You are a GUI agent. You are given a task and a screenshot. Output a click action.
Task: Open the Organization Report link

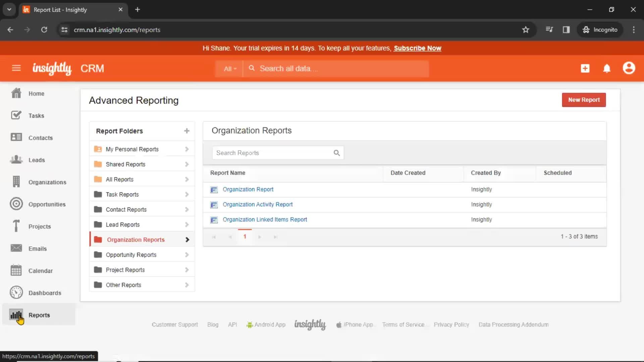248,189
